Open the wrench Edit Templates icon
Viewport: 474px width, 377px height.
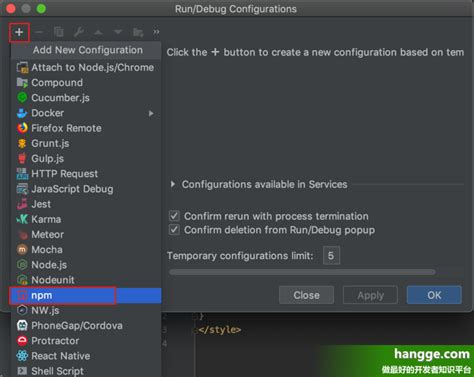coord(79,32)
